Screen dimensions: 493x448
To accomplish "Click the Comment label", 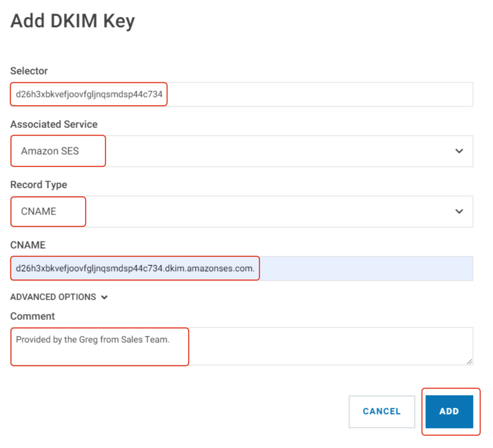I will pos(33,316).
